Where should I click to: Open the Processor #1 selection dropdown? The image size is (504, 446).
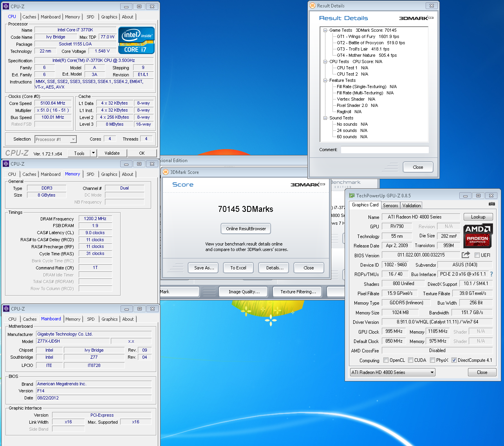click(73, 139)
